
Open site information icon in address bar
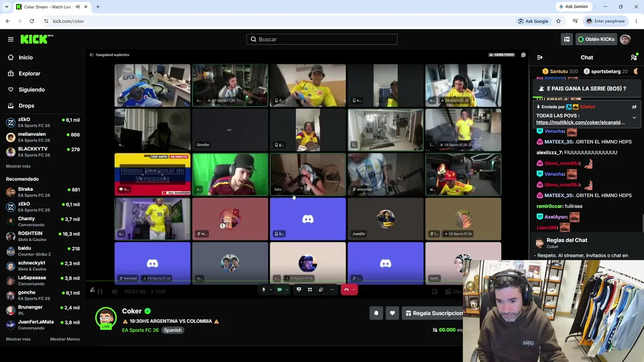coord(46,21)
